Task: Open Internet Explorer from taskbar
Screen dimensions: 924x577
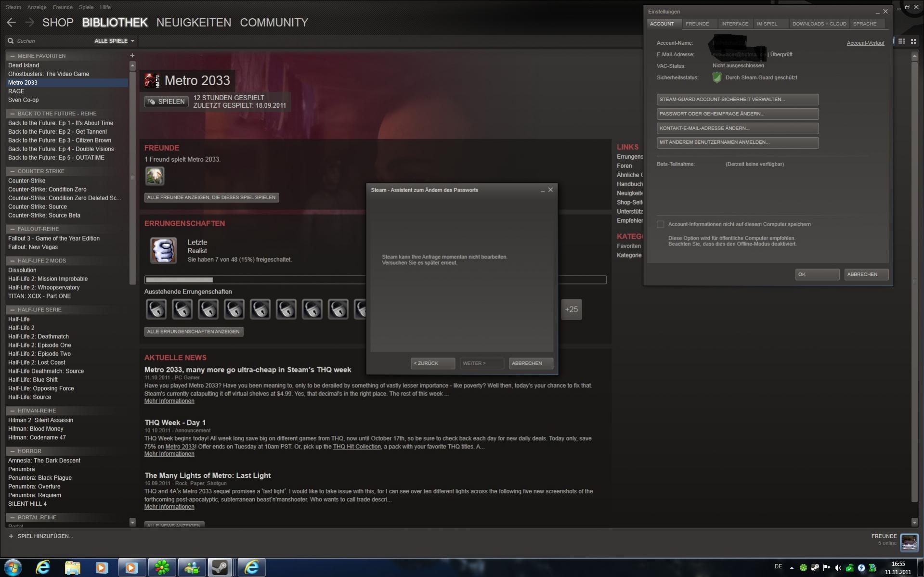Action: 43,567
